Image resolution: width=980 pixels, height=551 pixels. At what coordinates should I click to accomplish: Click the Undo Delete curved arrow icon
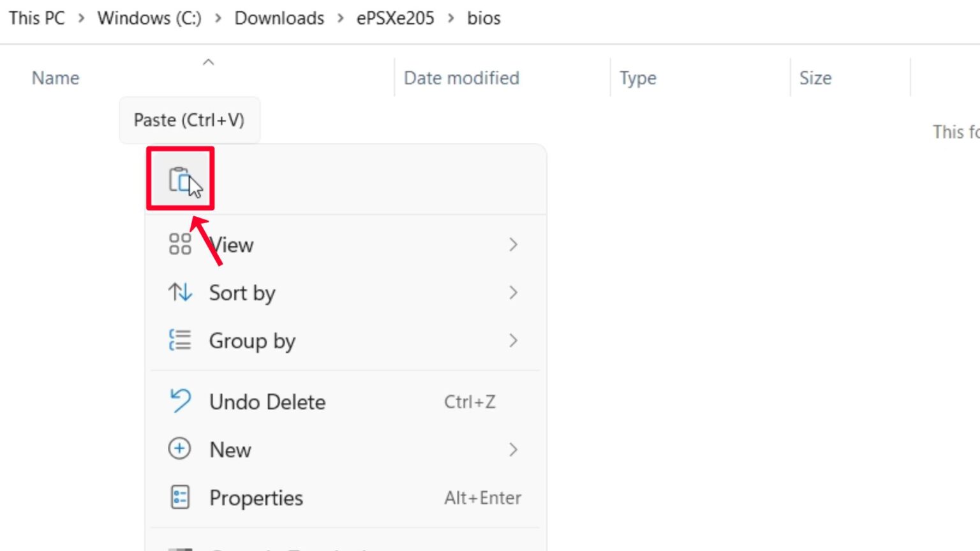(180, 402)
